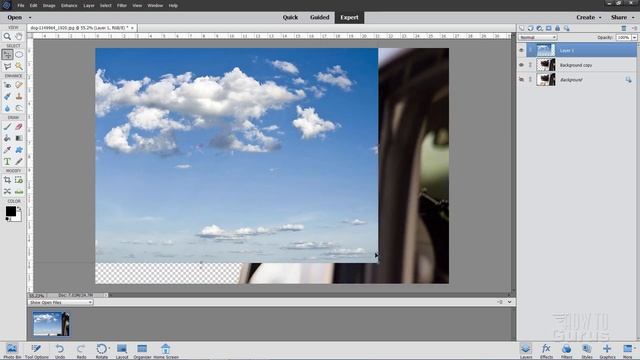640x360 pixels.
Task: Go to Home Screen
Action: tap(166, 351)
